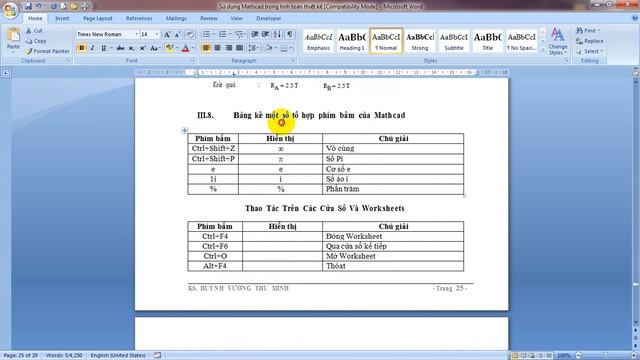The image size is (640, 360).
Task: Click the shading paint bucket button
Action: coord(268,48)
